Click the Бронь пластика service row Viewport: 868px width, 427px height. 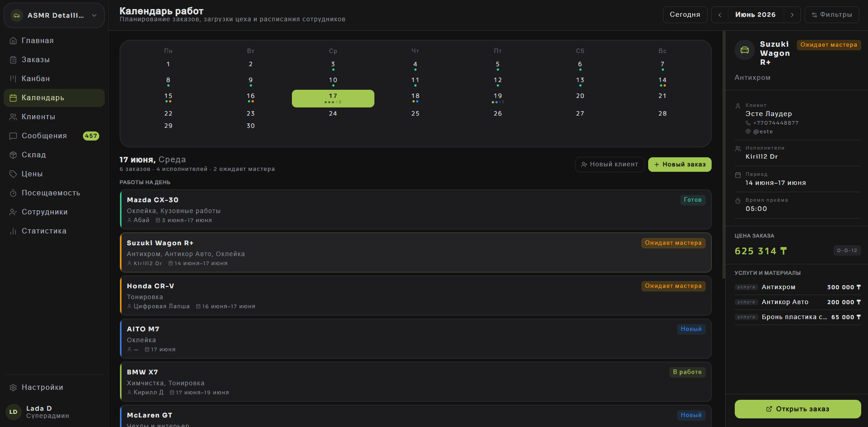[798, 317]
